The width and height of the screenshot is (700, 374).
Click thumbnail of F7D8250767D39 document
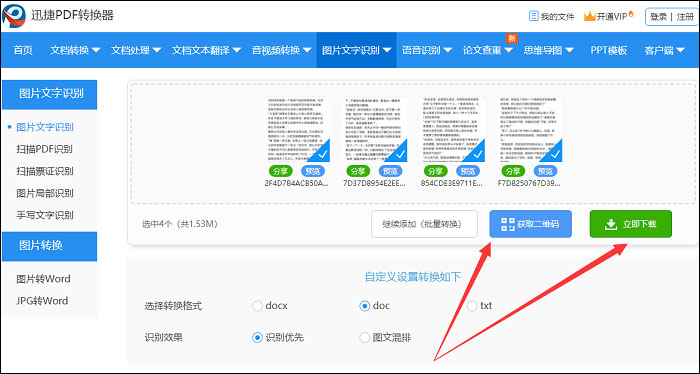point(529,129)
